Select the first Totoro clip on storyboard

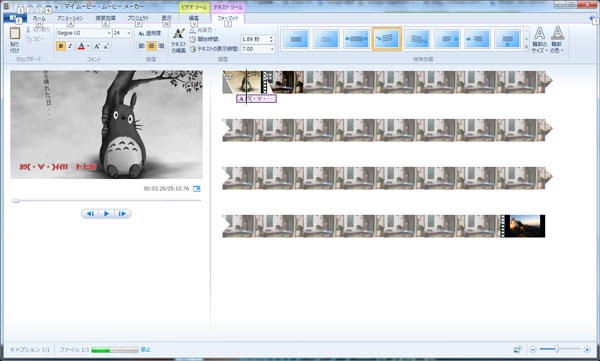[242, 82]
